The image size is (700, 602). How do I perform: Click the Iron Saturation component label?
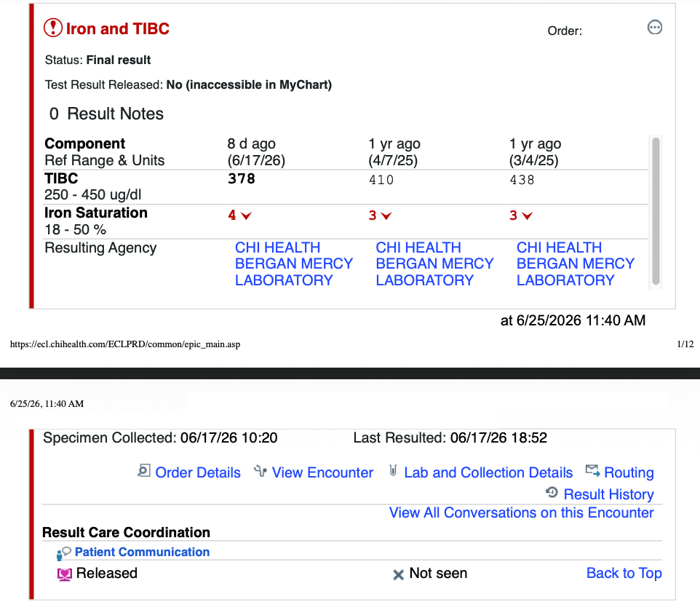(96, 213)
